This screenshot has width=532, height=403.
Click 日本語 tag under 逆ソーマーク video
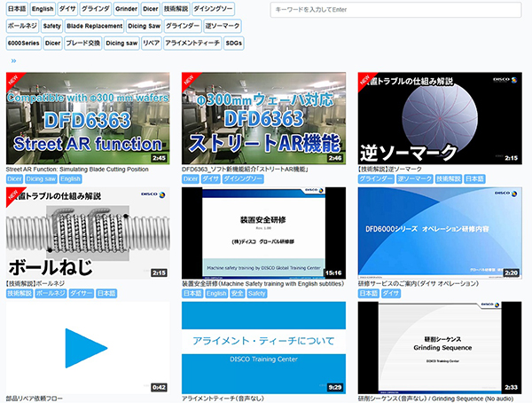click(x=474, y=179)
